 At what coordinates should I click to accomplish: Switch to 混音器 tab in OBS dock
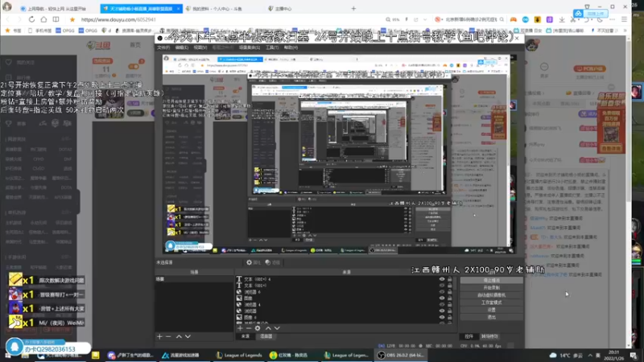266,336
